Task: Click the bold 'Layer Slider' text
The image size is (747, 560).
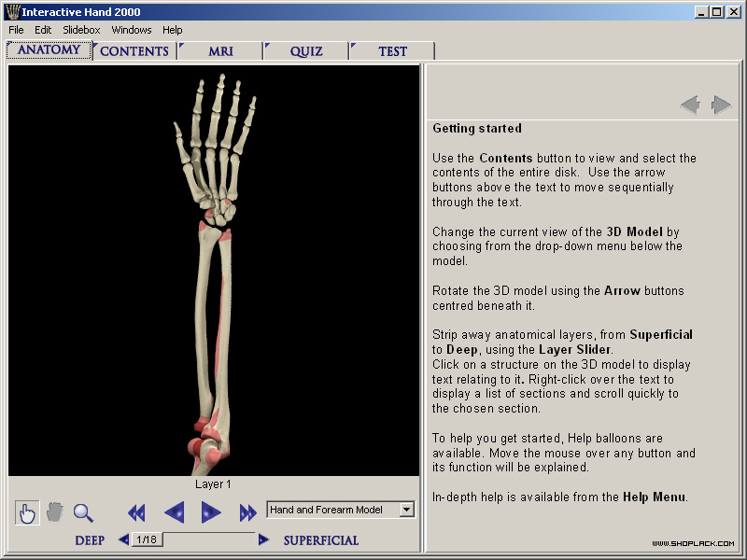Action: point(574,349)
